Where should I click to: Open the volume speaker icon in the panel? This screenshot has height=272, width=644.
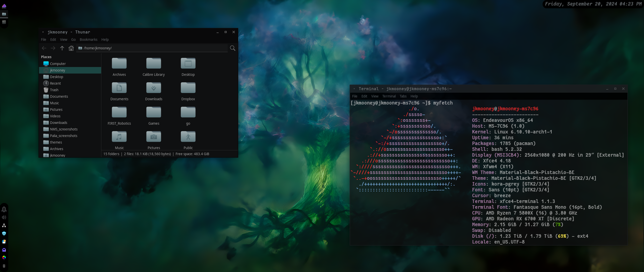(x=4, y=217)
